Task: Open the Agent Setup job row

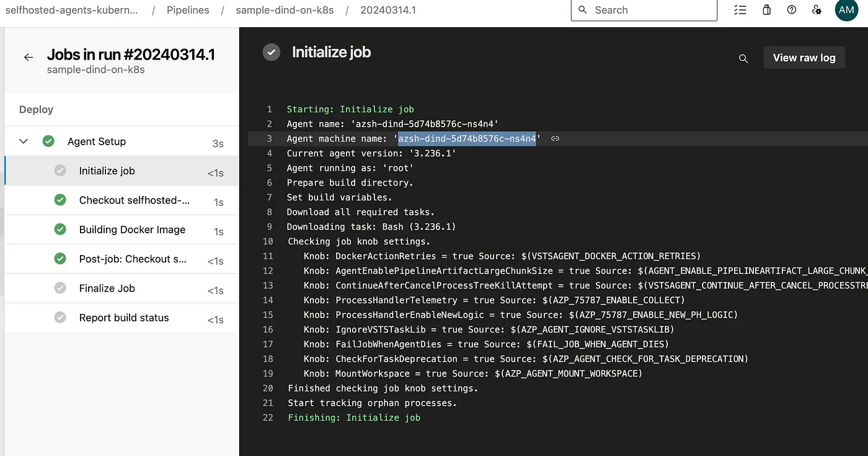Action: [x=122, y=141]
